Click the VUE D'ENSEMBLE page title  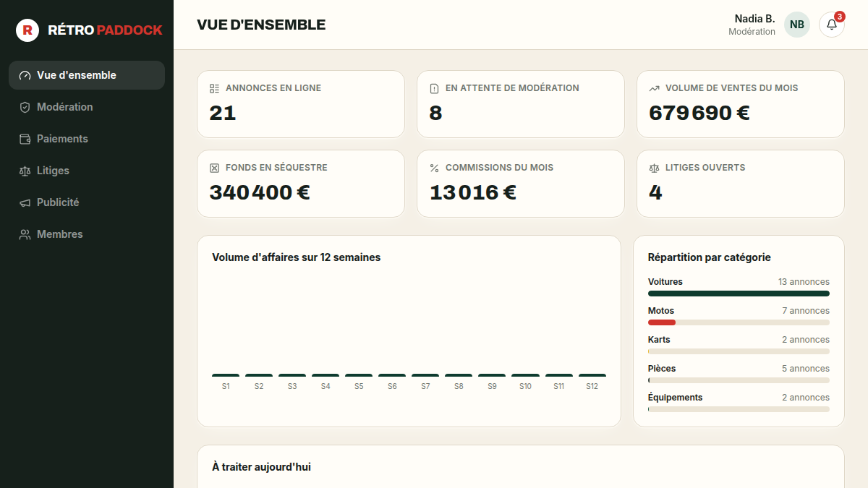click(x=261, y=25)
